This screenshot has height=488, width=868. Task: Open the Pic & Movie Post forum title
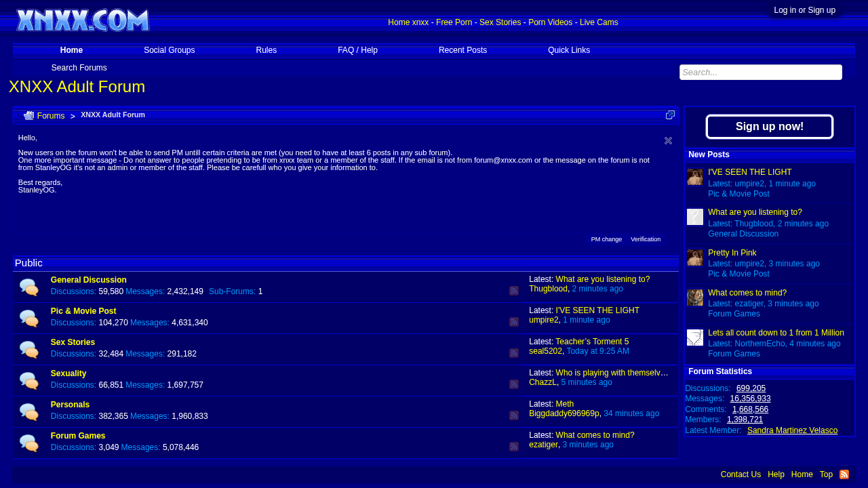click(x=83, y=311)
